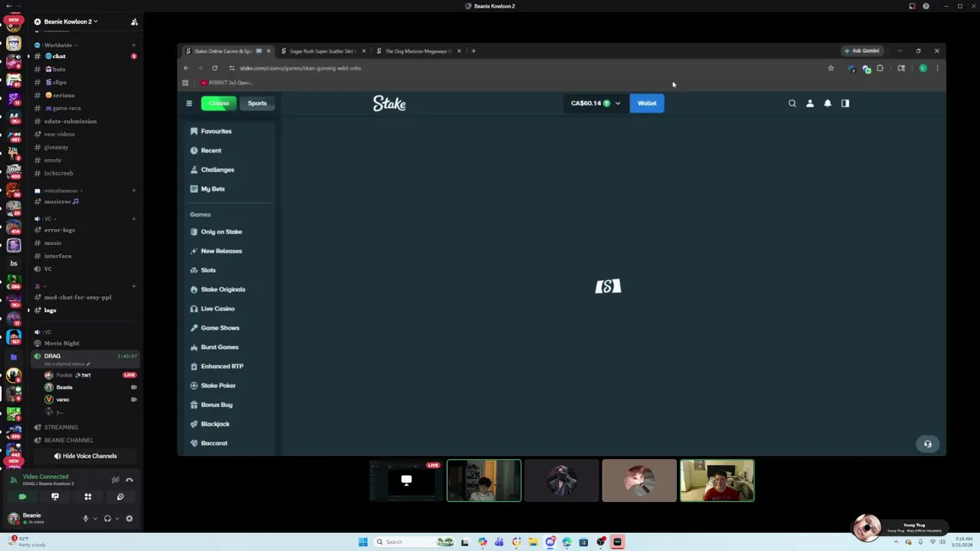This screenshot has height=551, width=980.
Task: Go back in shared browser
Action: coord(186,68)
